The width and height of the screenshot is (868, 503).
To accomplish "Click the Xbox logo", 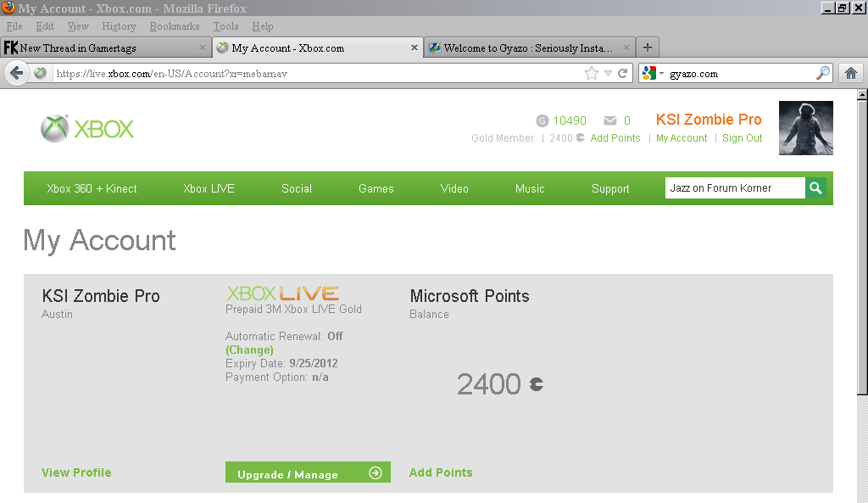I will [87, 129].
